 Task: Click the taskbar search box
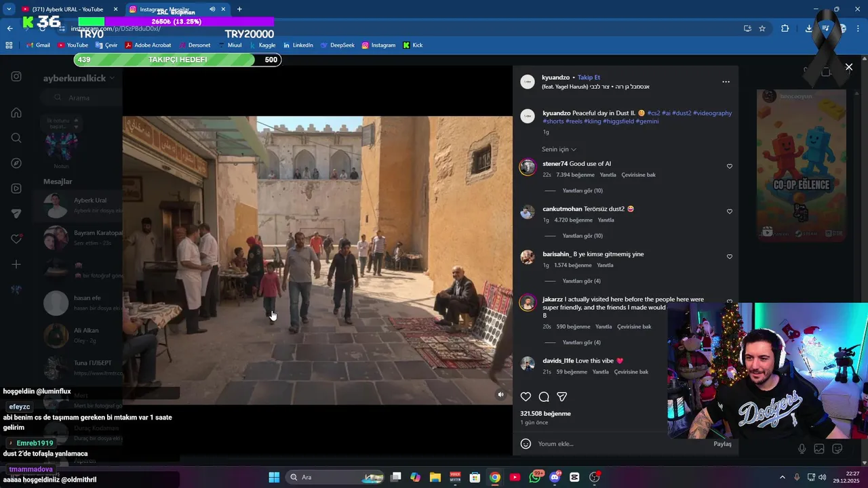pyautogui.click(x=334, y=477)
